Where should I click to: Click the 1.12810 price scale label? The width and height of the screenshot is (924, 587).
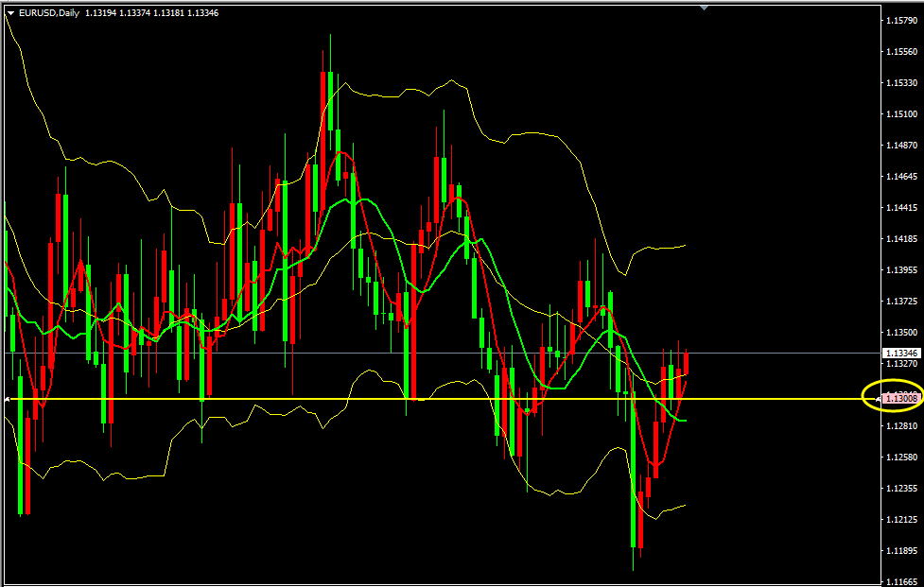(901, 426)
